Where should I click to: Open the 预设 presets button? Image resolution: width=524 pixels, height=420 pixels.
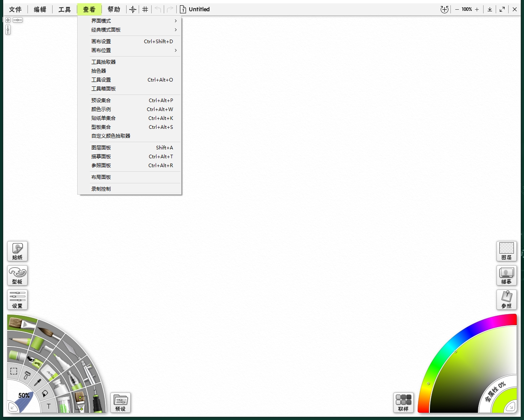[120, 403]
